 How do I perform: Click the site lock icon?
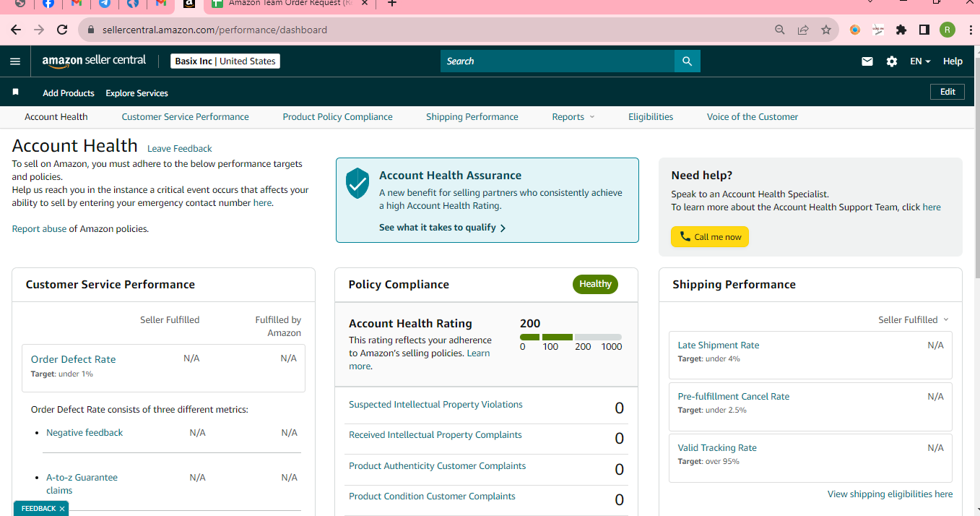[91, 30]
